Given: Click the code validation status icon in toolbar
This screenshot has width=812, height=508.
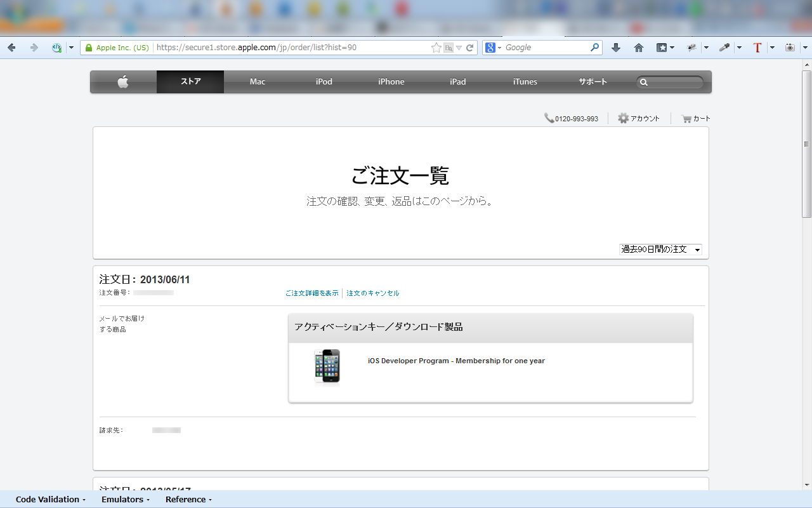Looking at the screenshot, I should click(x=57, y=48).
